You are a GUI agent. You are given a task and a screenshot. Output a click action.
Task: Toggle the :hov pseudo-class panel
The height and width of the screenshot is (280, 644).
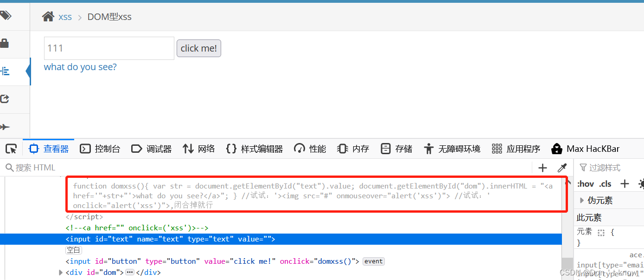pos(586,184)
